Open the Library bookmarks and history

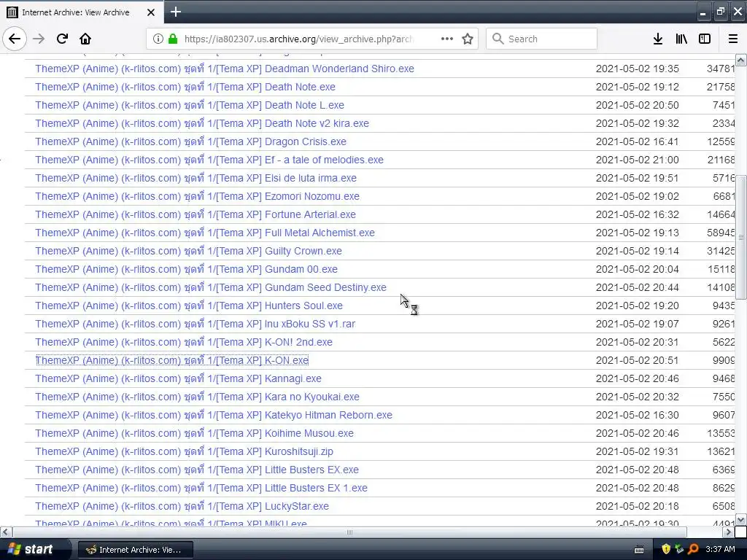(x=681, y=39)
